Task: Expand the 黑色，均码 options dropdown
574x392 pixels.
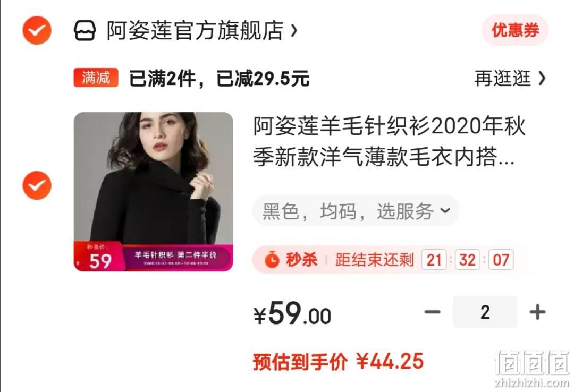Action: tap(356, 211)
